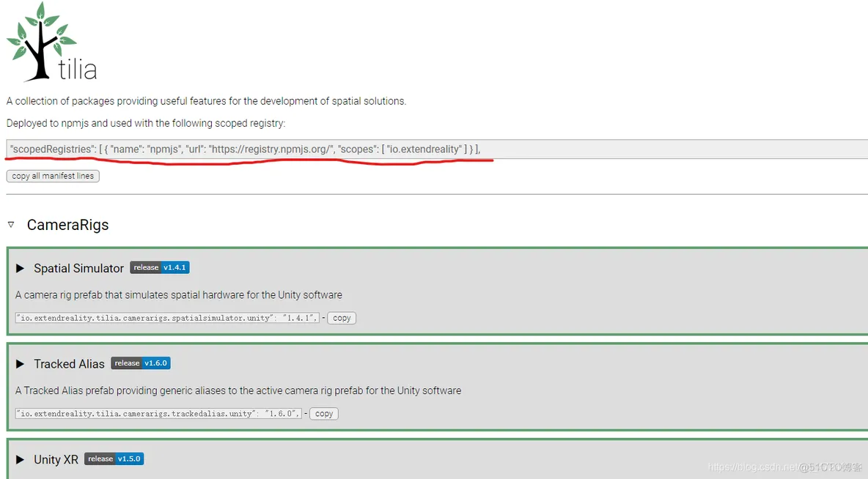Screen dimensions: 868x479
Task: Expand the Spatial Simulator package details
Action: [20, 268]
